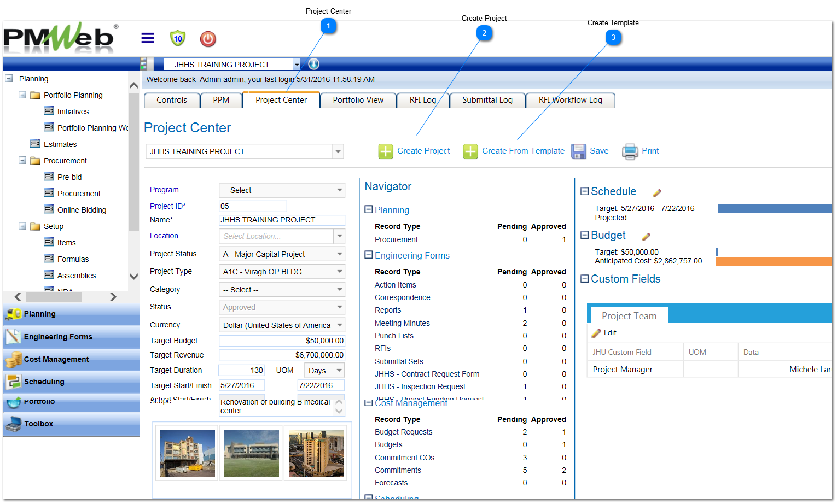Click the Online Bidding form icon
The width and height of the screenshot is (837, 504).
[x=49, y=209]
